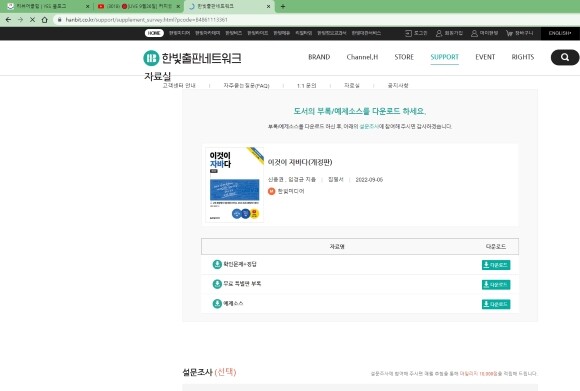The height and width of the screenshot is (391, 580).
Task: Open the EVENT menu
Action: [x=485, y=57]
